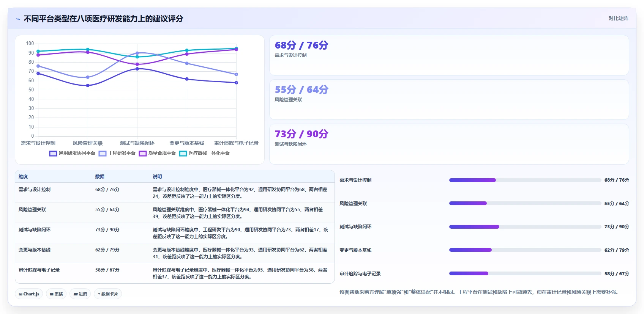Click the 数据卡片 tag chip
Viewport: 644px width, 314px height.
pyautogui.click(x=108, y=294)
